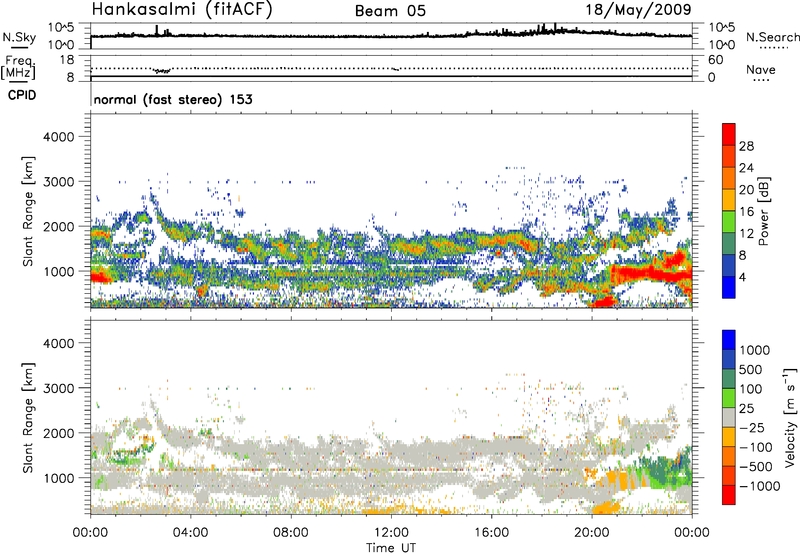Select the 'N.Search' legend label
The width and height of the screenshot is (800, 554).
[x=772, y=37]
